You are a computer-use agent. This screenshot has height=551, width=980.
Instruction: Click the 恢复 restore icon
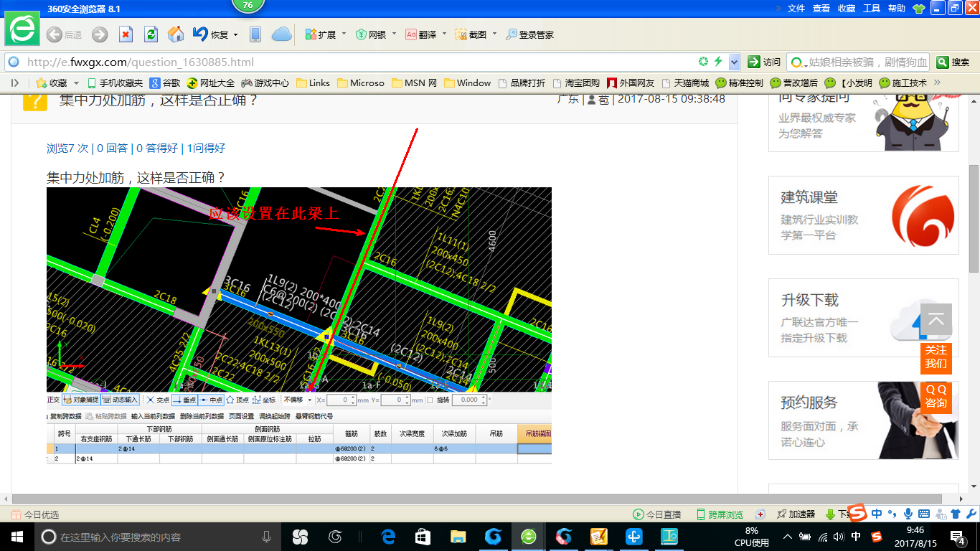coord(211,34)
